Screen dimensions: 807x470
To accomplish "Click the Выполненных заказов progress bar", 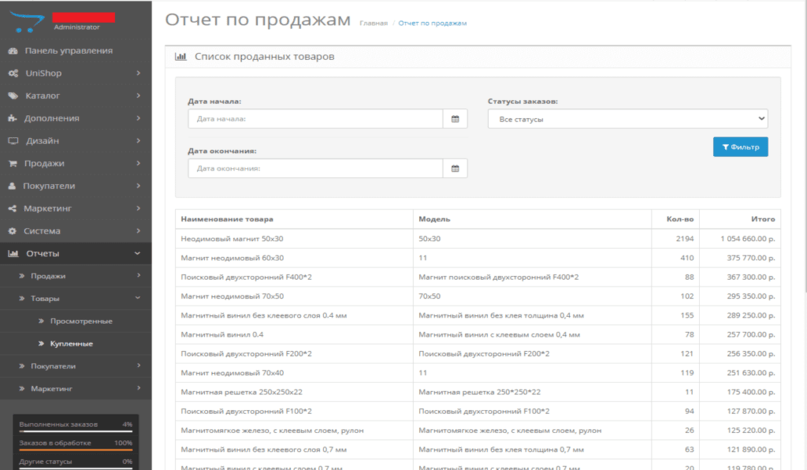I will 76,430.
